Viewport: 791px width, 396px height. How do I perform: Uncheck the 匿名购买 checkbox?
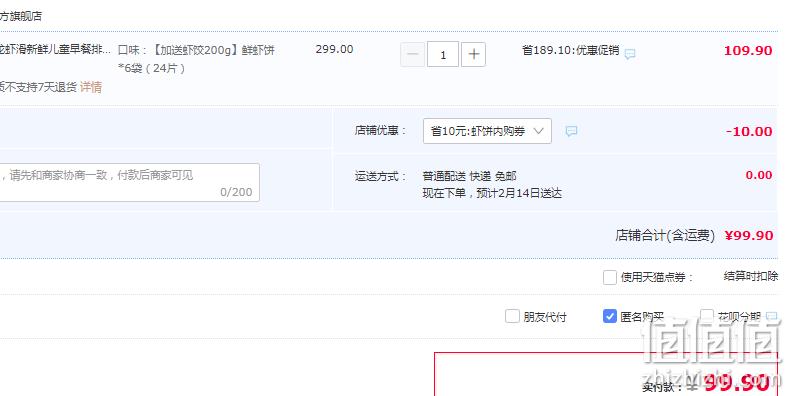[x=610, y=316]
